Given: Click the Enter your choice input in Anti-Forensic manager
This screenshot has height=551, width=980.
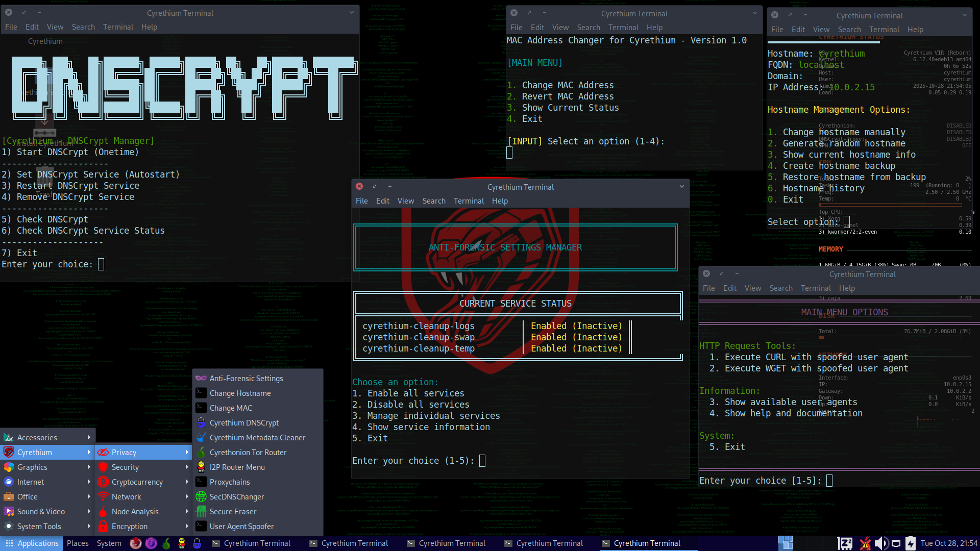Looking at the screenshot, I should pyautogui.click(x=482, y=460).
